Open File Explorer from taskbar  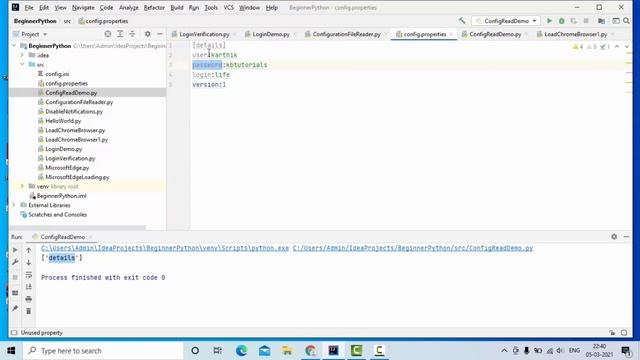287,351
